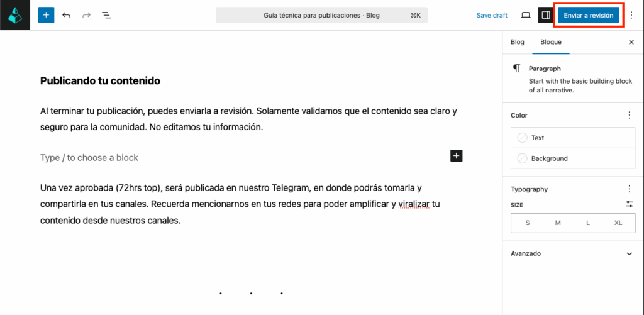The width and height of the screenshot is (644, 315).
Task: Open the block inserter plus button
Action: 46,15
